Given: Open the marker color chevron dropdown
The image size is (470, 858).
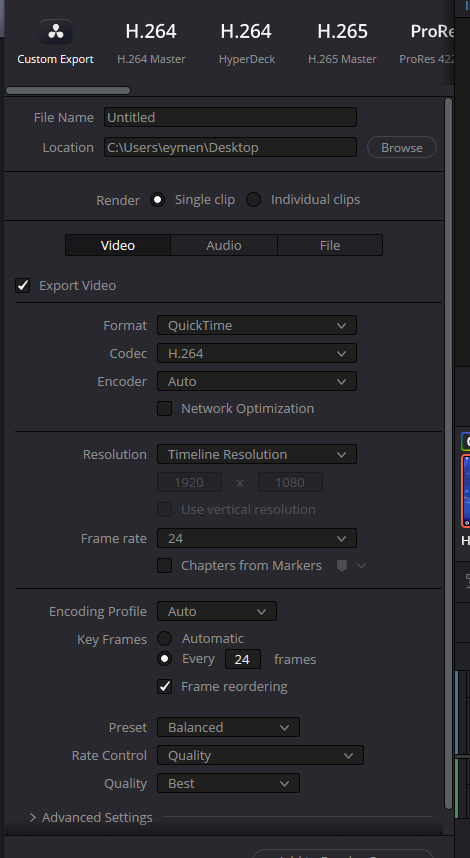Looking at the screenshot, I should (361, 565).
